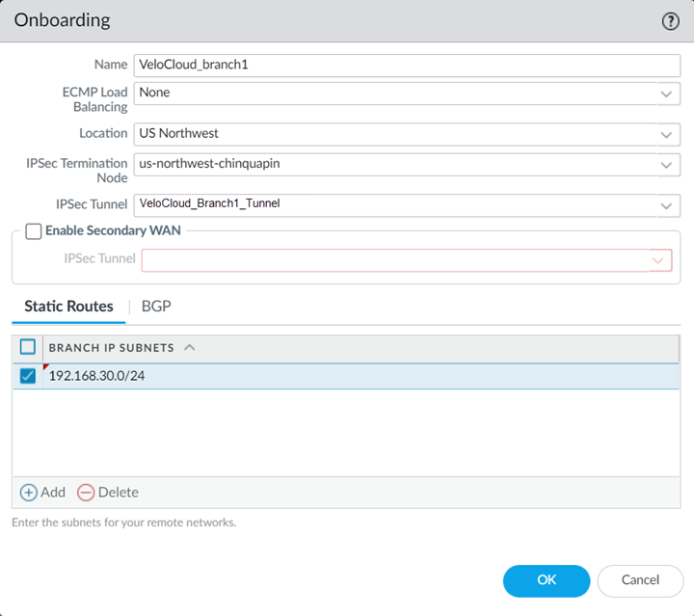Click the Delete minus icon
694x616 pixels.
tap(86, 493)
